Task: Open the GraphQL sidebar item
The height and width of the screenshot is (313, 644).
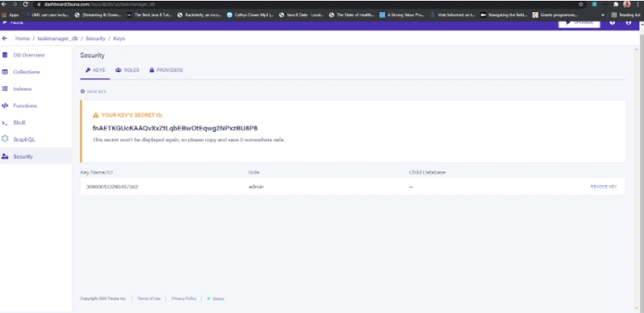Action: (x=24, y=139)
